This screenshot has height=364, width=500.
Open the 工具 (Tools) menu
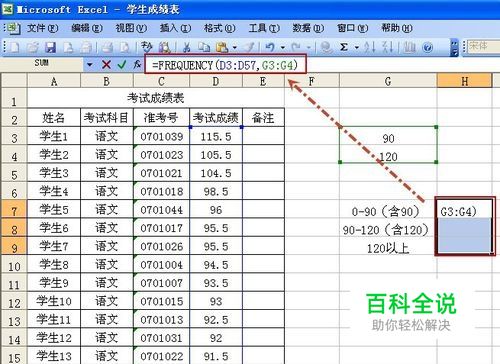[x=264, y=28]
